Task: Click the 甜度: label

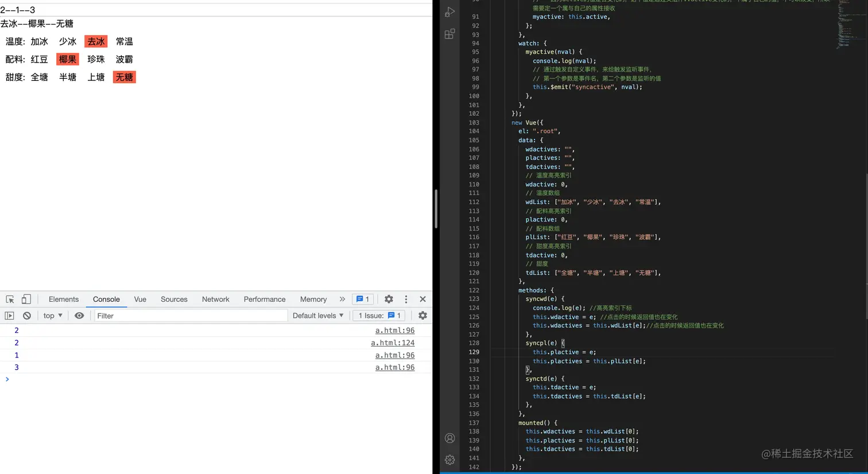Action: click(15, 77)
